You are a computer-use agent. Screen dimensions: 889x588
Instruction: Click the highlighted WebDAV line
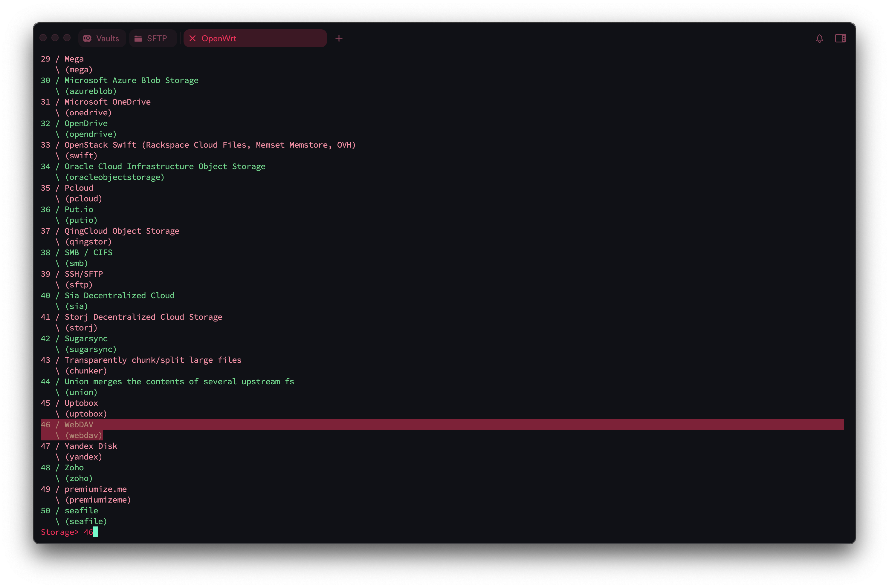[x=79, y=425]
